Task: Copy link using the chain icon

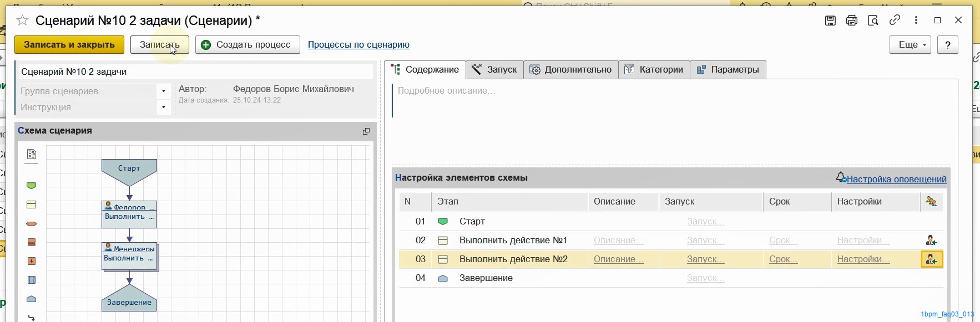Action: pos(895,20)
